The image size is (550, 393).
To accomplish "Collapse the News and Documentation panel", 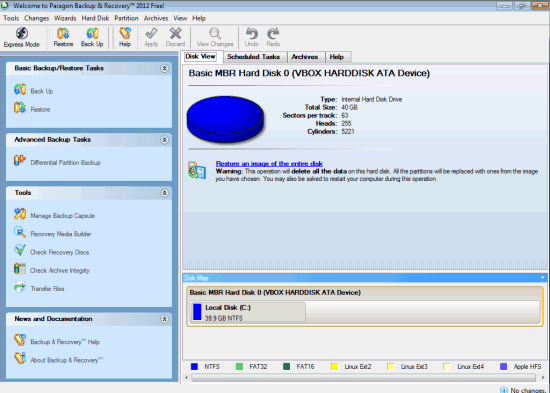I will [164, 319].
